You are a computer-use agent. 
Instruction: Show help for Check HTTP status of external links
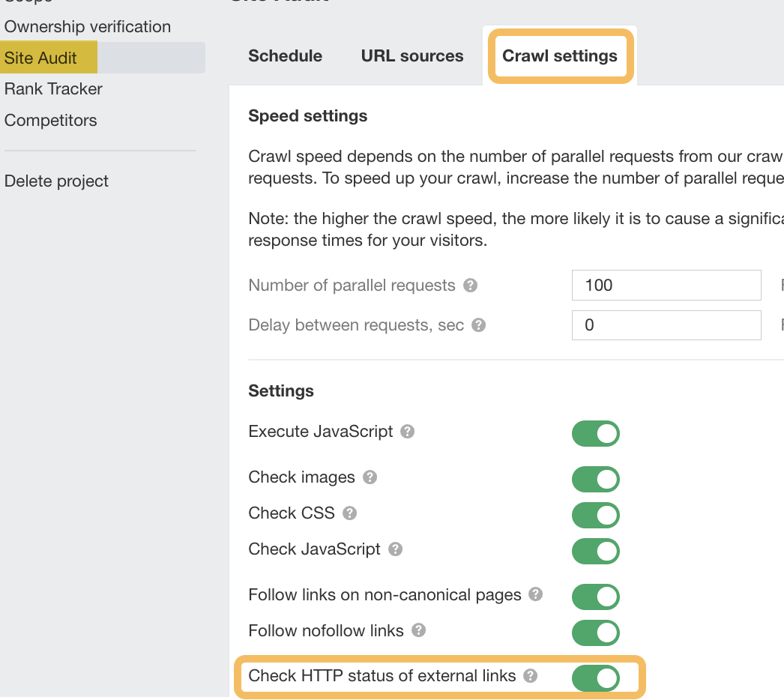531,676
